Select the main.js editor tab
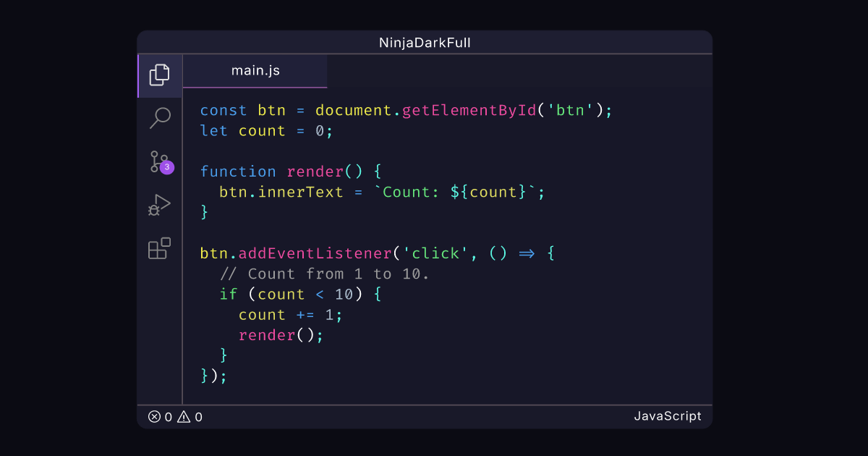This screenshot has height=456, width=868. [x=255, y=71]
